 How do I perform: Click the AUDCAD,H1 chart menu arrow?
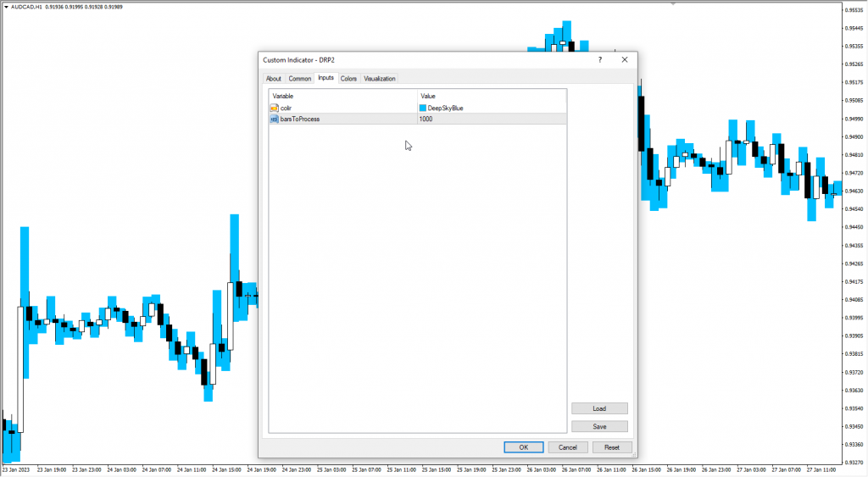point(6,7)
